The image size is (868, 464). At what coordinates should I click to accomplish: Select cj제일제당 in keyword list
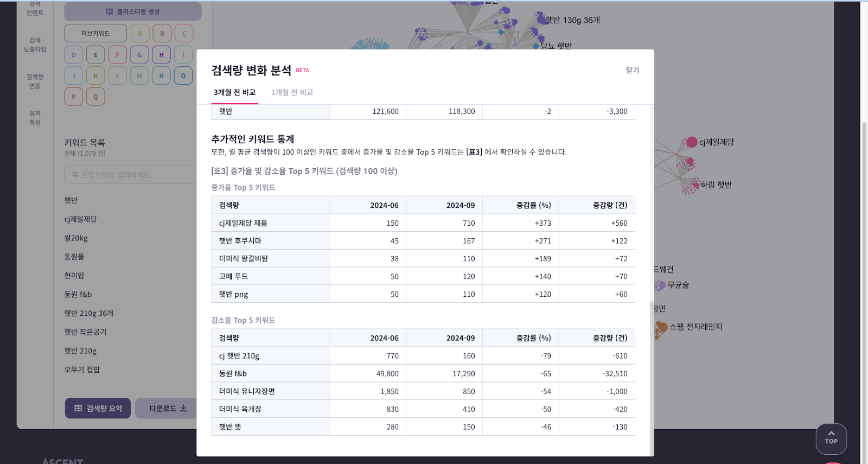(x=80, y=219)
